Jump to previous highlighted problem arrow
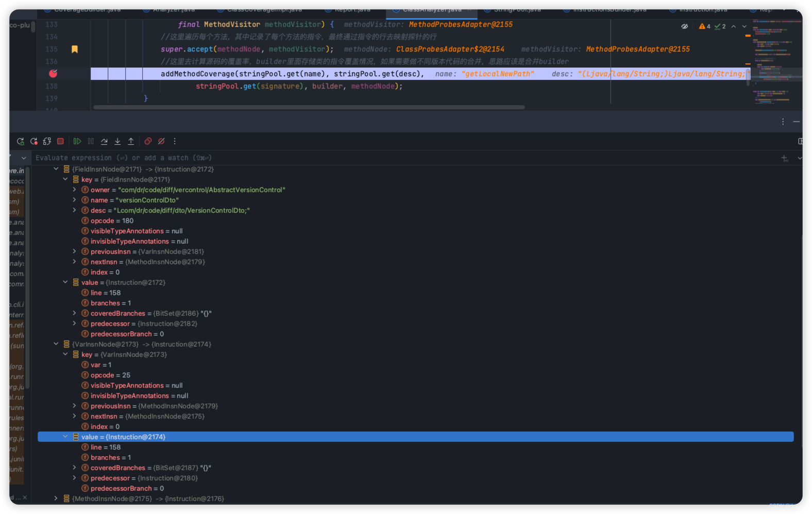 [734, 26]
